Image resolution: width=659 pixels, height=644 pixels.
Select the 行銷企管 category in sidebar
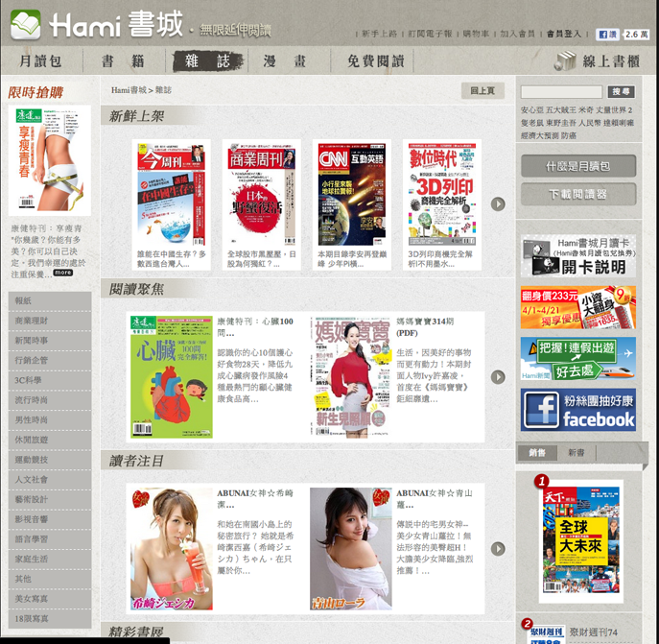click(50, 360)
